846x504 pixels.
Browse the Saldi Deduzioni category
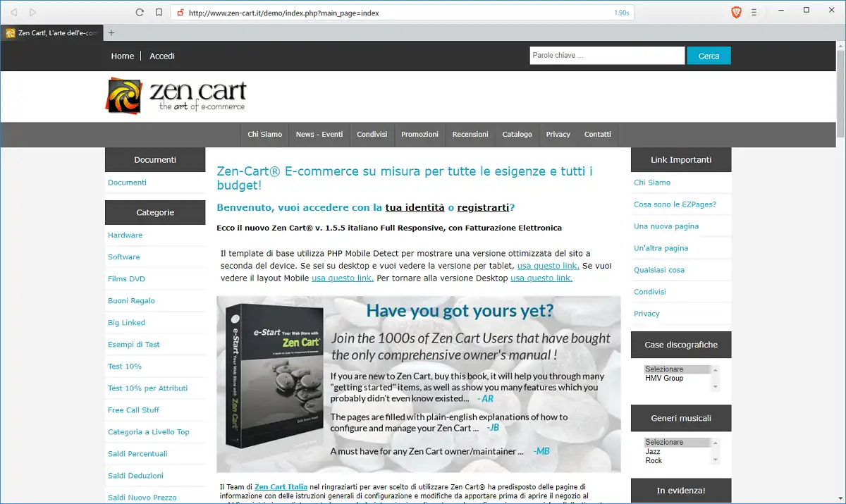[135, 476]
